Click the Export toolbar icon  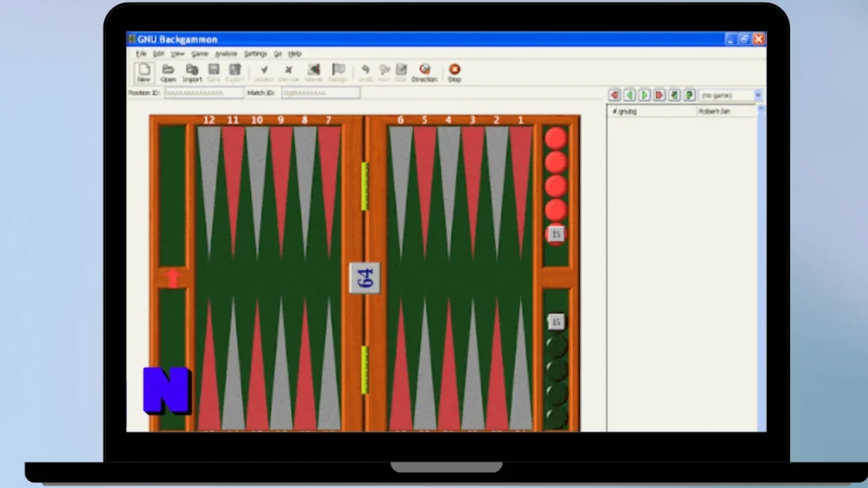[x=235, y=73]
